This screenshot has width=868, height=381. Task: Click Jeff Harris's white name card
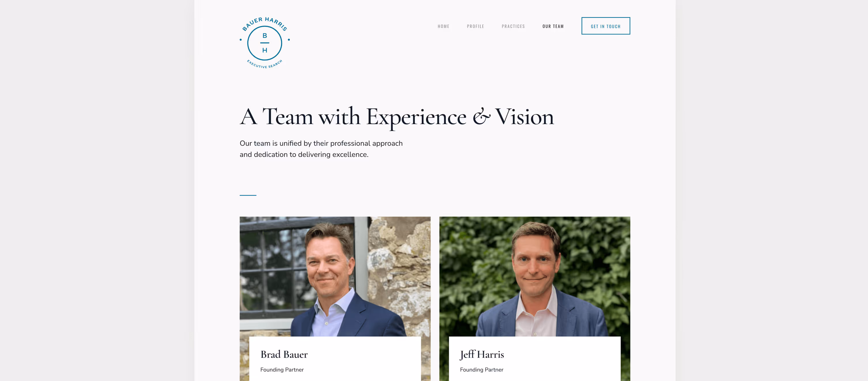[534, 359]
